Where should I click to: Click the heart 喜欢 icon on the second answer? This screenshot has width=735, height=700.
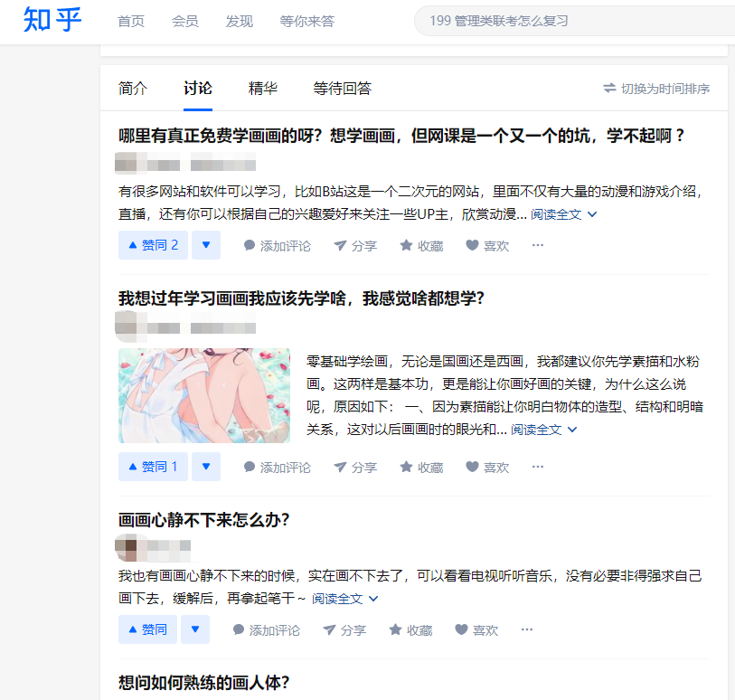click(x=472, y=468)
